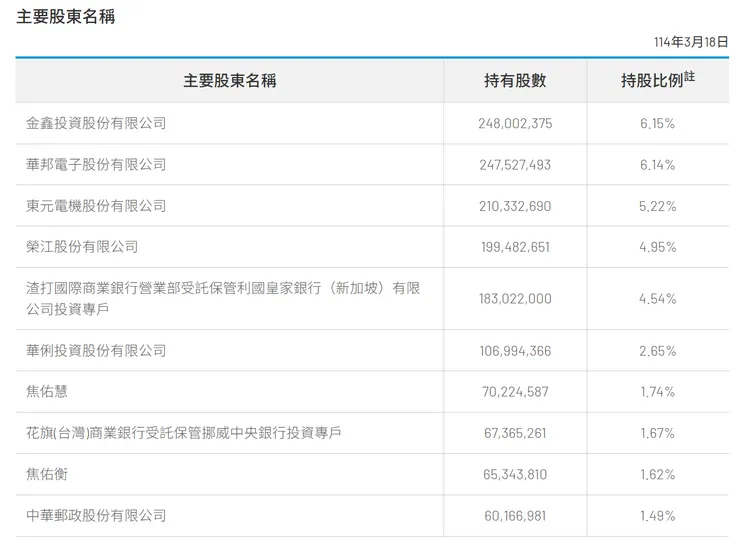
Task: Select 東元電機股份有限公司 shareholder name
Action: pos(96,206)
